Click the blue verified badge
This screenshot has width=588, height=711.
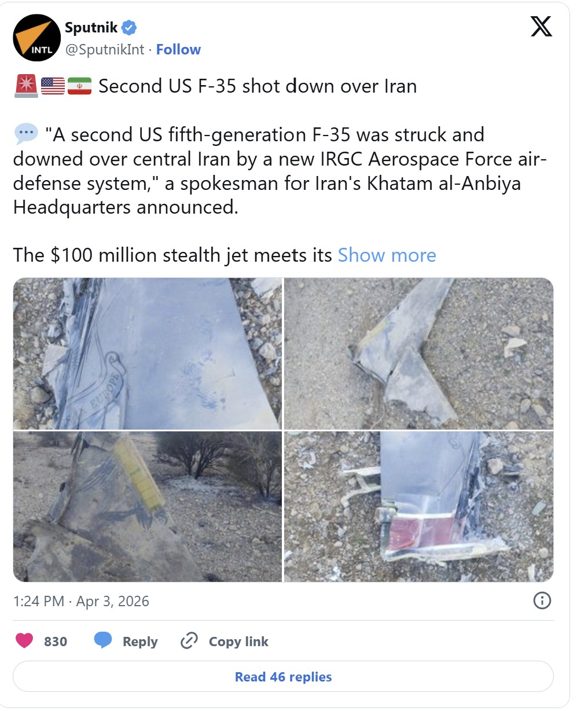click(x=129, y=27)
